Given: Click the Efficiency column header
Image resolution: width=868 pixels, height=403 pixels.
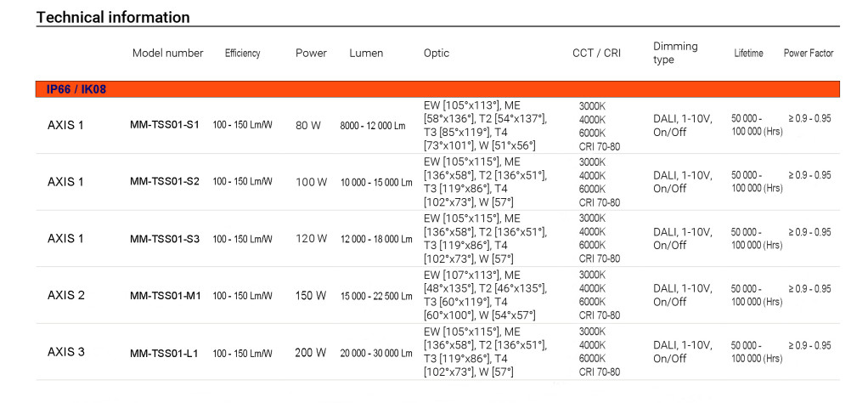Looking at the screenshot, I should [242, 53].
